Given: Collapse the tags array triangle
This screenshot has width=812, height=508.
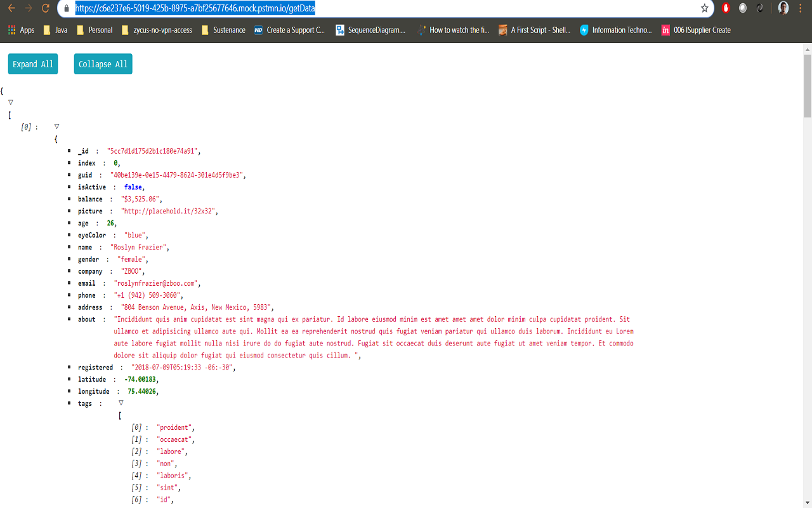Looking at the screenshot, I should pos(121,403).
